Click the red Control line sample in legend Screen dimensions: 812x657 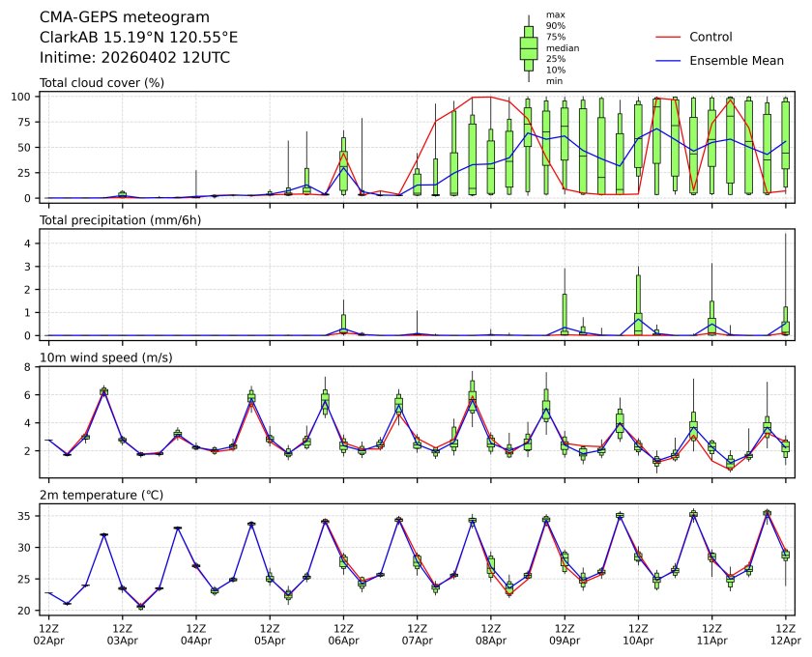coord(670,37)
